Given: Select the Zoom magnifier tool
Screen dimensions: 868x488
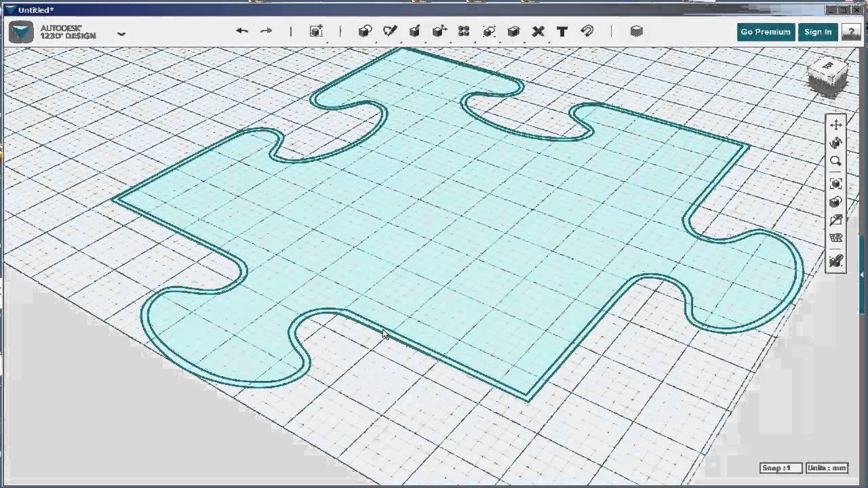Looking at the screenshot, I should coord(835,161).
